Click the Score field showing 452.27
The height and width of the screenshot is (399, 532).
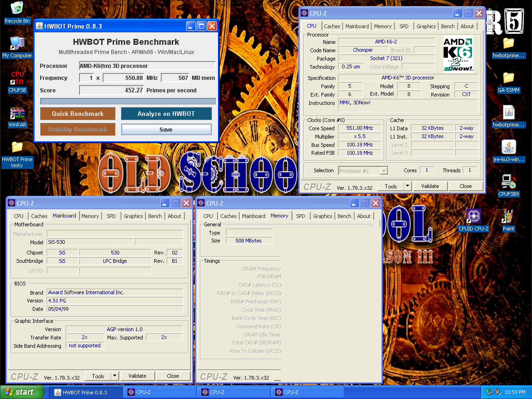112,90
